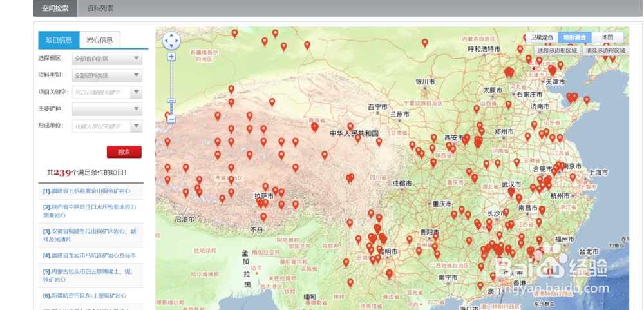This screenshot has width=644, height=310.
Task: Open the 选择省区 dropdown
Action: point(107,59)
